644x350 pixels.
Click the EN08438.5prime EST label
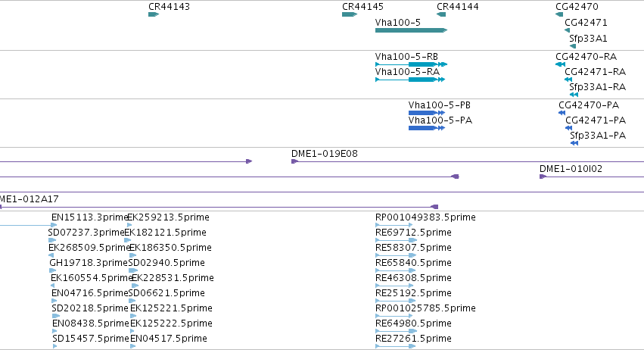click(91, 323)
